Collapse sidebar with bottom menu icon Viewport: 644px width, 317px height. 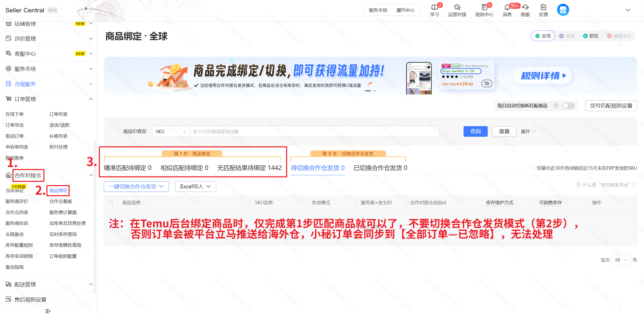[48, 311]
